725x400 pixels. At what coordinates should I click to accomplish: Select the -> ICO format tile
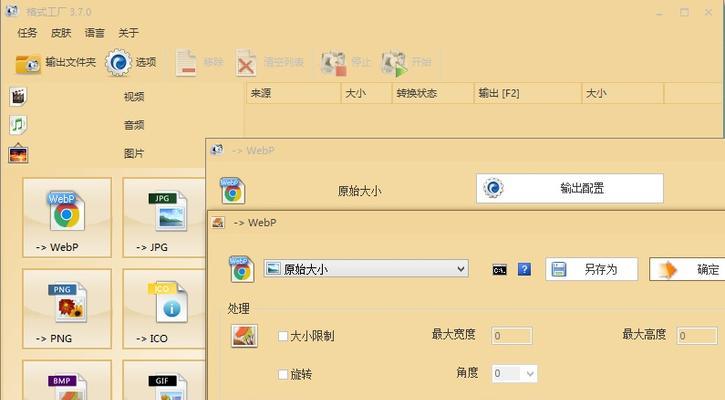coord(164,308)
